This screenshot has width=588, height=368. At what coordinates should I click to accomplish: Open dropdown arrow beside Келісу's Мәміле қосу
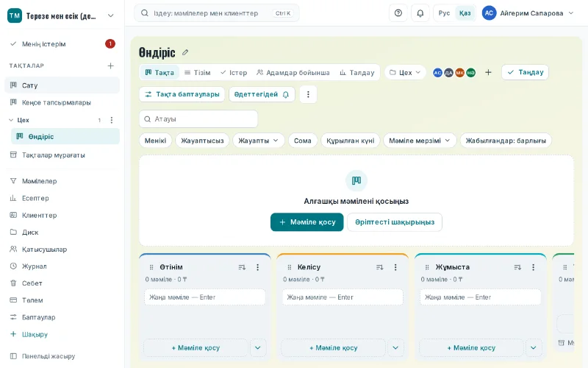[395, 347]
